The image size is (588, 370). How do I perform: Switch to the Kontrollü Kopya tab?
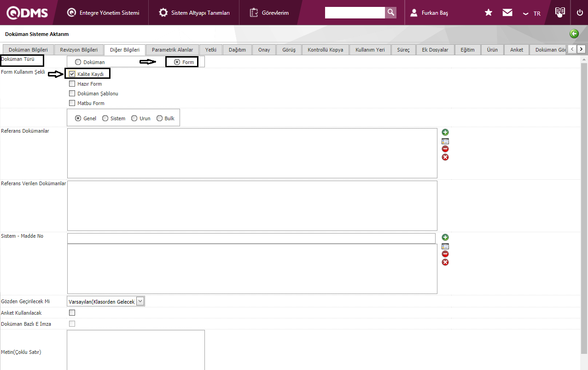[x=326, y=50]
